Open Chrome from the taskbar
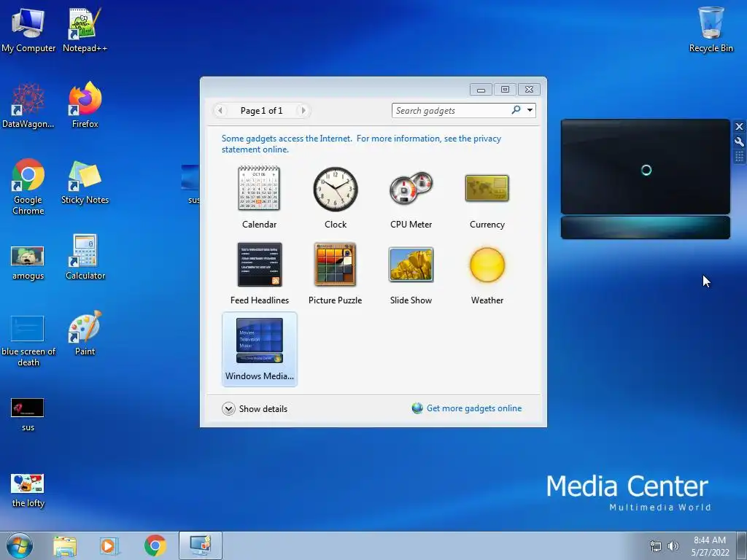The width and height of the screenshot is (747, 560). point(155,545)
